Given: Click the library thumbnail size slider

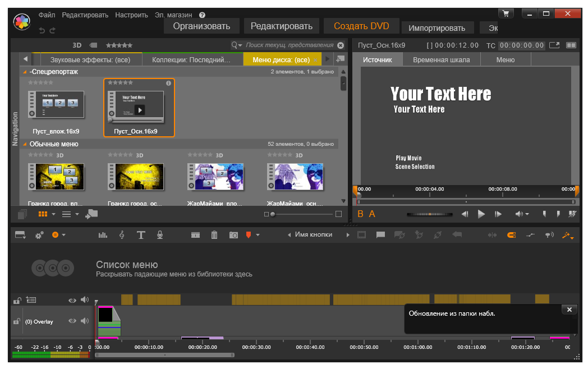Looking at the screenshot, I should 303,214.
